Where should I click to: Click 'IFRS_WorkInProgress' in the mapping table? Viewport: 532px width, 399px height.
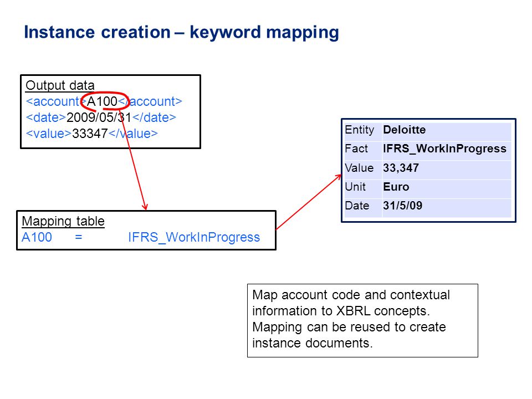pos(194,237)
